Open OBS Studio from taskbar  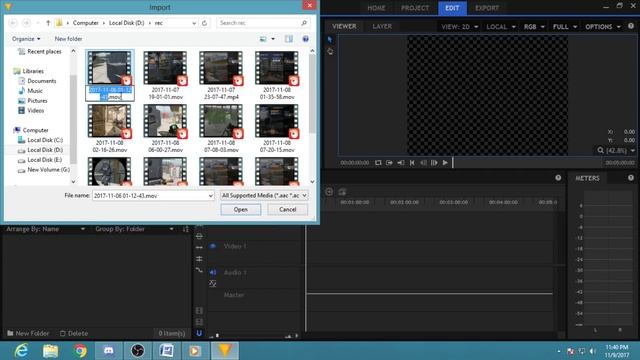click(x=138, y=351)
